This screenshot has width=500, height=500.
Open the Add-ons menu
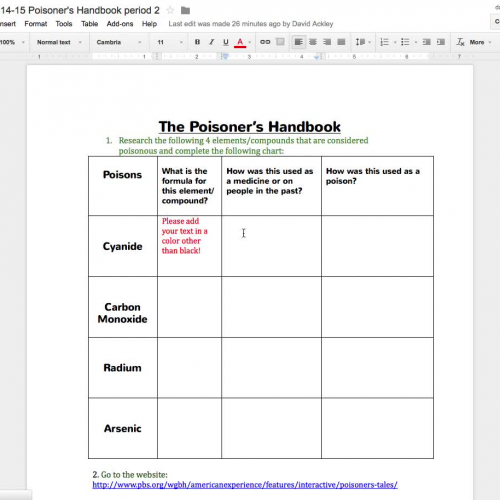point(120,24)
